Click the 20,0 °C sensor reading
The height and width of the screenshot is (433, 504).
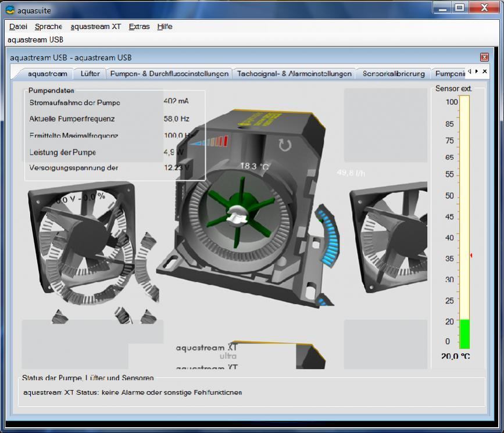(456, 356)
